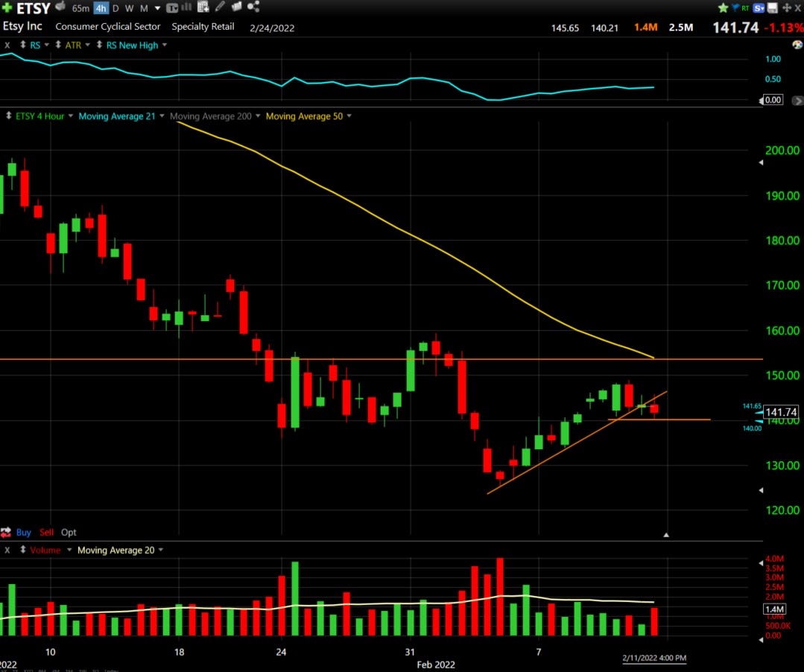Click the RS New High label

pos(133,45)
